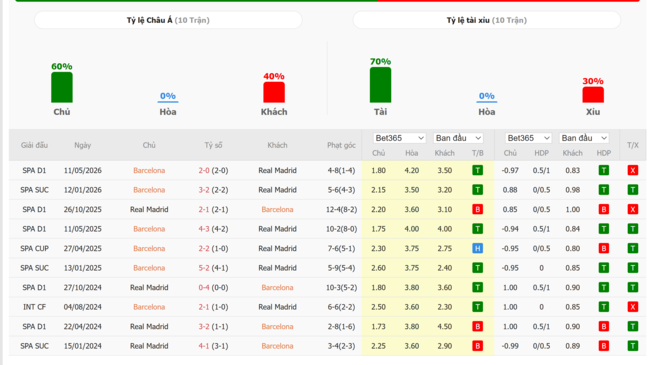Open the second Ban đầu odds dropdown
The image size is (650, 365).
click(x=584, y=138)
